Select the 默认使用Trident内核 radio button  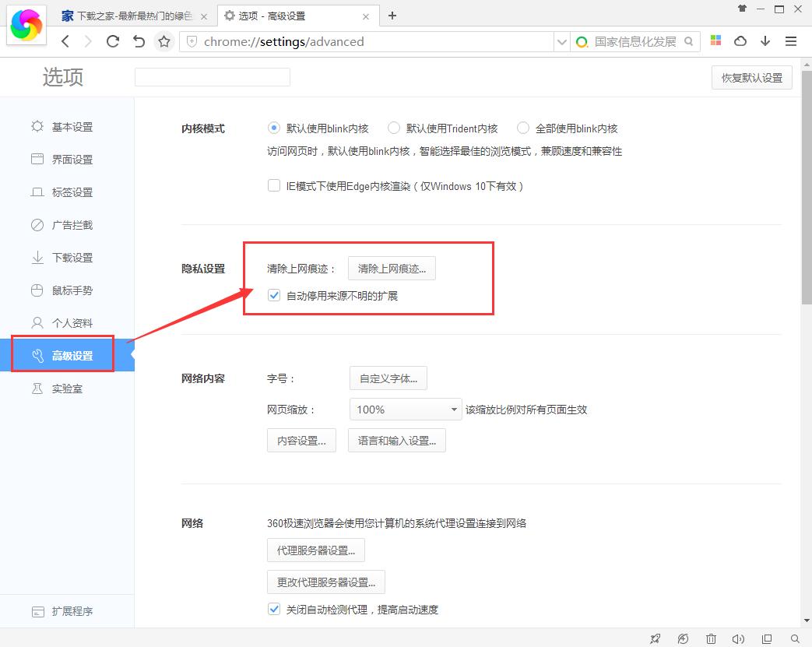[x=394, y=128]
